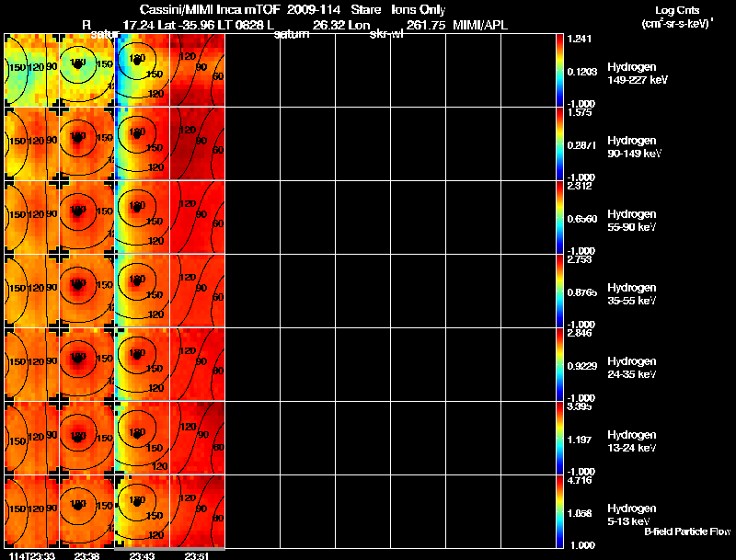Select the 149-227 keV image at 23:43
736x560 pixels.
pos(143,71)
